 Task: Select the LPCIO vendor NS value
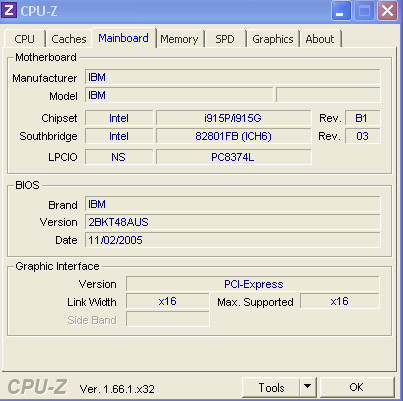point(119,157)
